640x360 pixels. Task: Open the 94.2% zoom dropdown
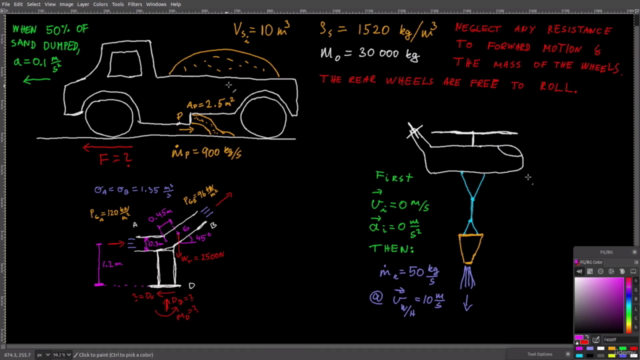(62, 355)
